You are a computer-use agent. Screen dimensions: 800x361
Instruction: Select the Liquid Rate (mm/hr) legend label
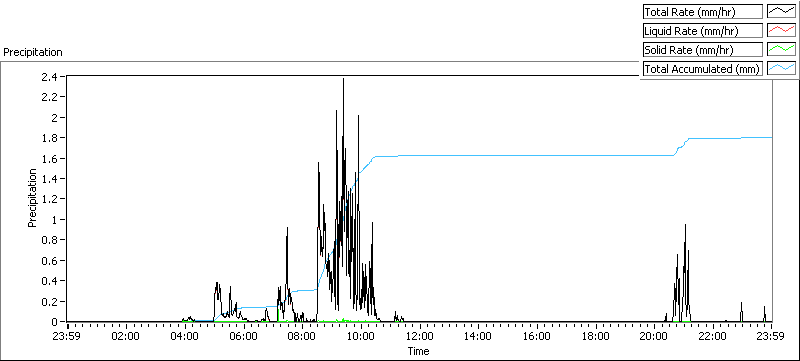[703, 31]
